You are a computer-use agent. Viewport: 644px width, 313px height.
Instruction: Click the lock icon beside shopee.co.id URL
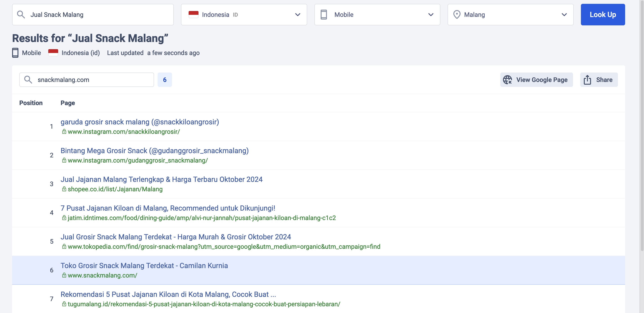click(x=64, y=189)
